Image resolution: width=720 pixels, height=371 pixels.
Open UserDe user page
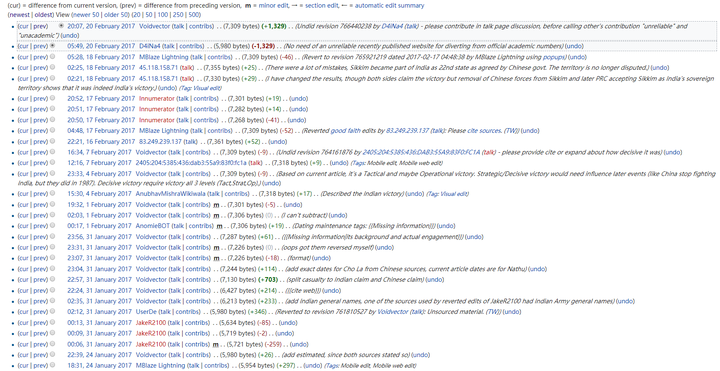[x=146, y=312]
